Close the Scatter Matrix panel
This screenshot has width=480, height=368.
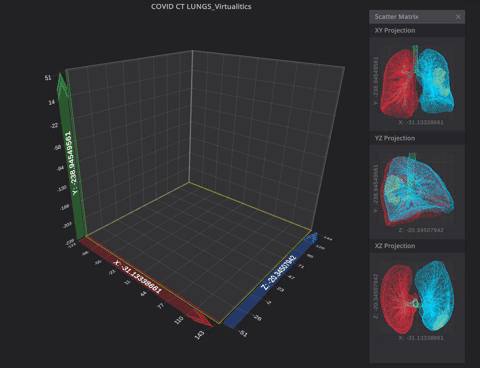tap(458, 17)
